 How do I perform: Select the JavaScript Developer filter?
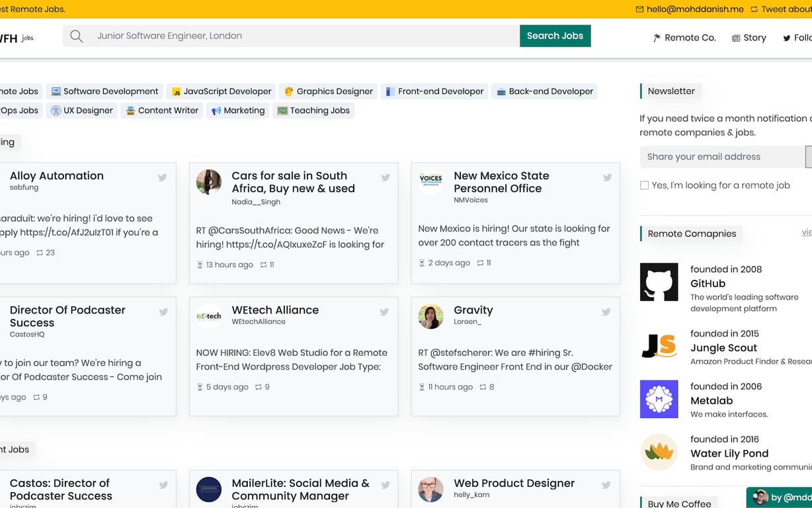(221, 91)
